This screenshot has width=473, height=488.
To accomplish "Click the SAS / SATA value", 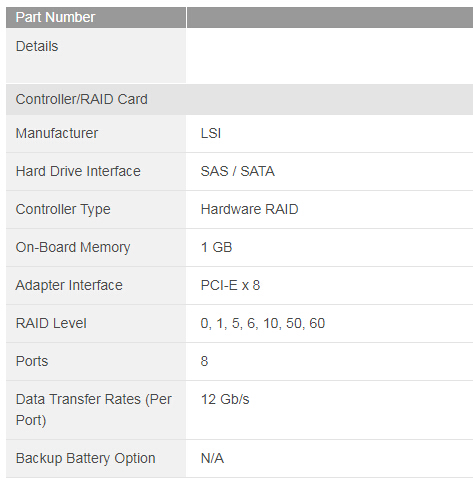I will pos(238,171).
